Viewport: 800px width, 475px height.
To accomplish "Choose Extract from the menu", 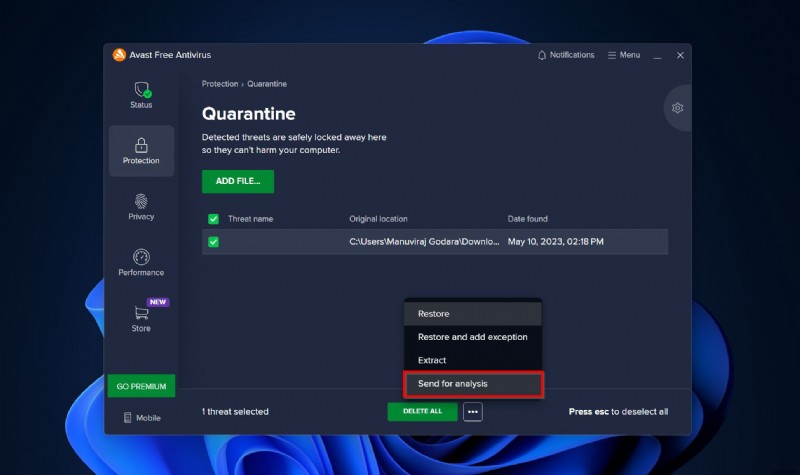I will click(473, 360).
